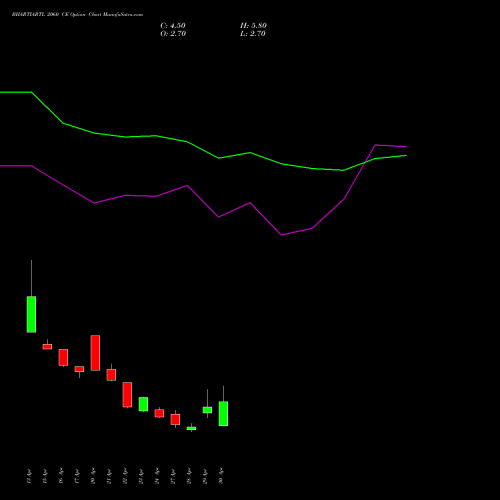
Task: Click the small green candlestick above 28 Apr
Action: [x=191, y=428]
